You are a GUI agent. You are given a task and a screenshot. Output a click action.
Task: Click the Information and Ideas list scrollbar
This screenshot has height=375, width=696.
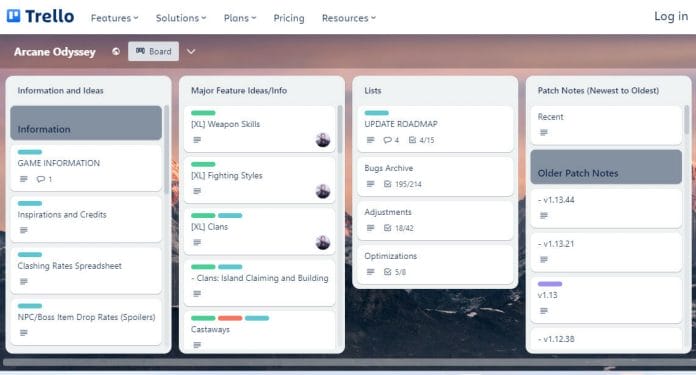166,149
